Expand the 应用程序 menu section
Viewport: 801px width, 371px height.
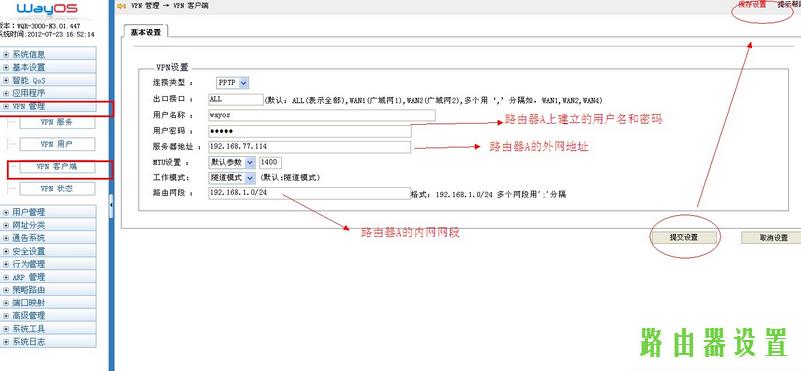(49, 93)
